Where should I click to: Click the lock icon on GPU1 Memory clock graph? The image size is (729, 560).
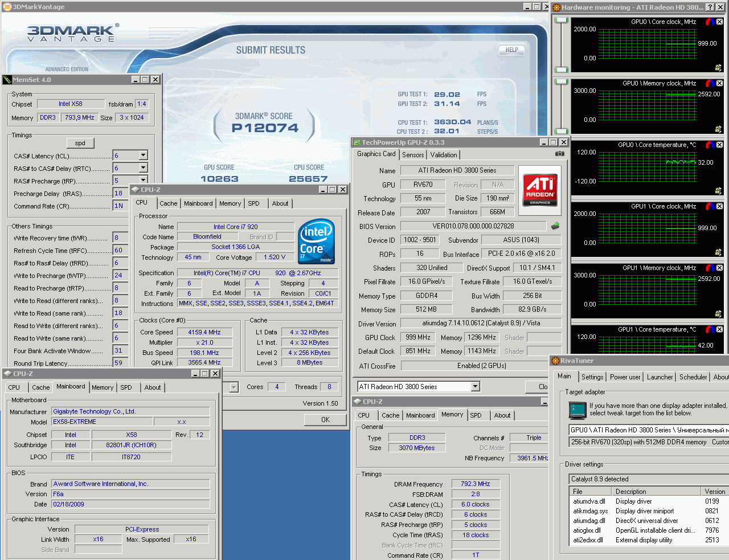point(719,314)
